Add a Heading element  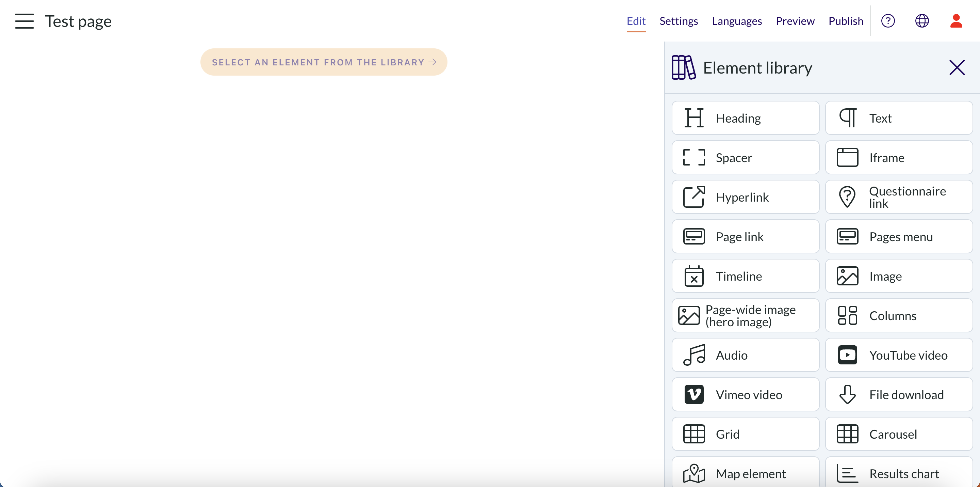click(x=745, y=118)
